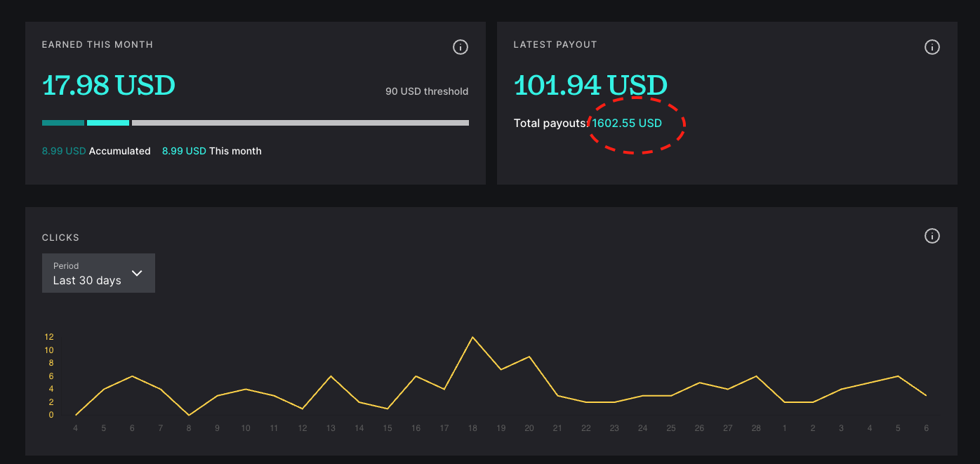The height and width of the screenshot is (464, 980).
Task: Click the LATEST PAYOUT card heading
Action: pos(555,44)
